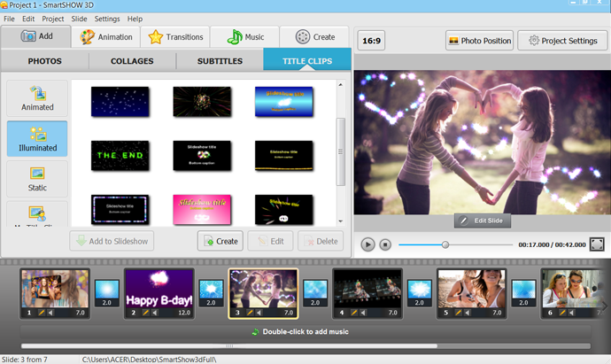Select the glowing border frame title clip
Image resolution: width=611 pixels, height=364 pixels.
[120, 210]
